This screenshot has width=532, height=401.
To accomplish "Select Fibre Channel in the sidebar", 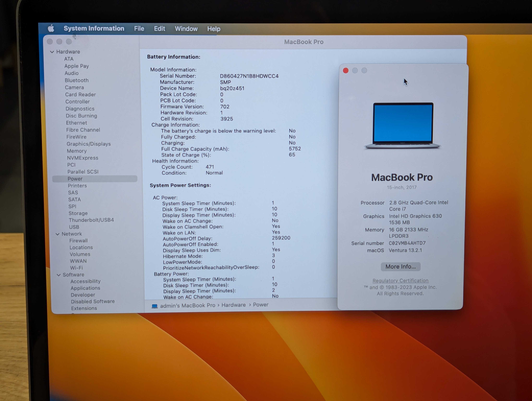I will [83, 130].
